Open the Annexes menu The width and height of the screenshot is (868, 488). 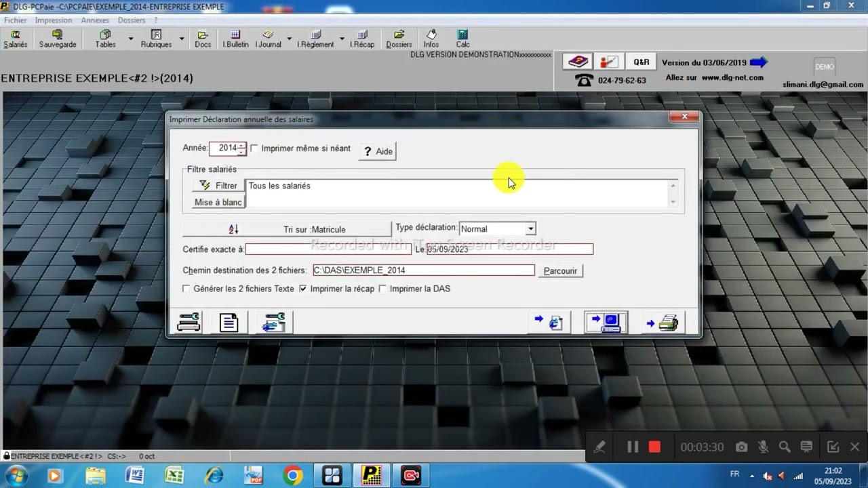[95, 20]
